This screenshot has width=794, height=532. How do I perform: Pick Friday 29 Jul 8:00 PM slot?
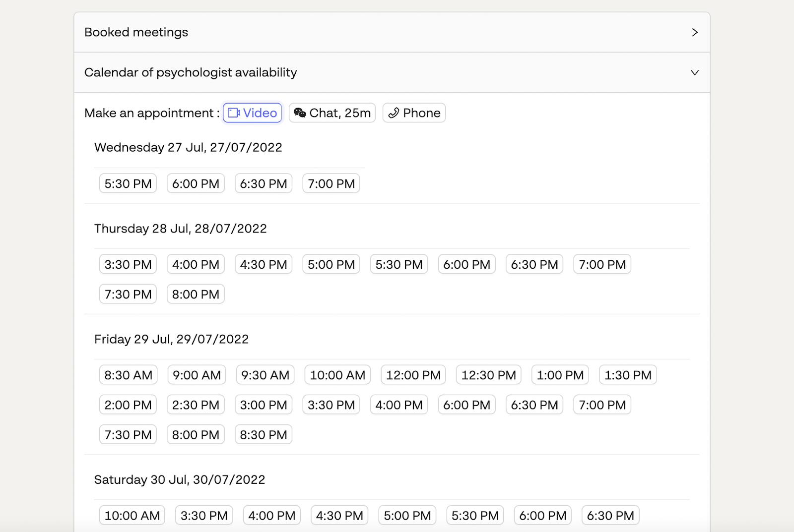coord(196,434)
